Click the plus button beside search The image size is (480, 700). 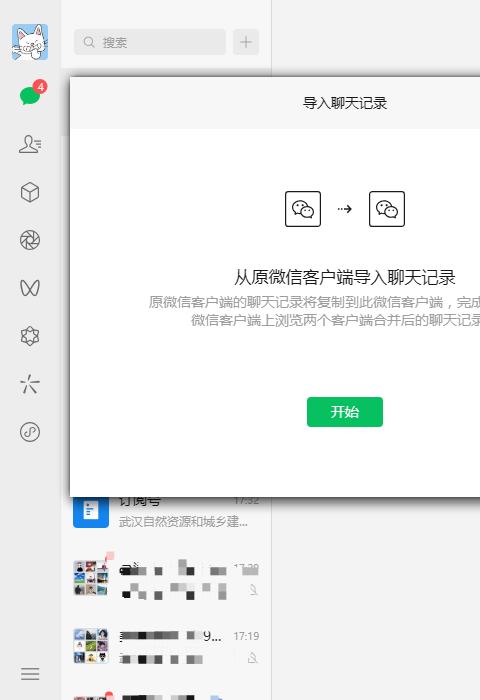pos(246,42)
